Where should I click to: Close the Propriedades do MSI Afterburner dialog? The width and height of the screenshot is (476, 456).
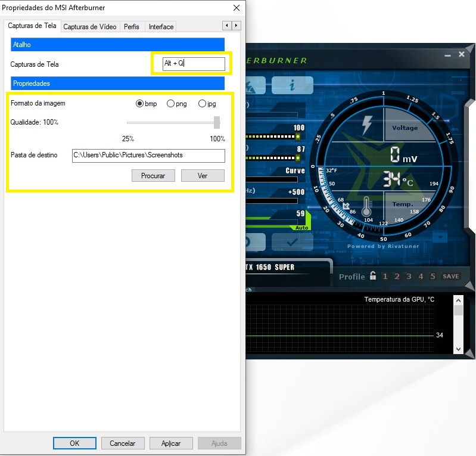(x=237, y=8)
